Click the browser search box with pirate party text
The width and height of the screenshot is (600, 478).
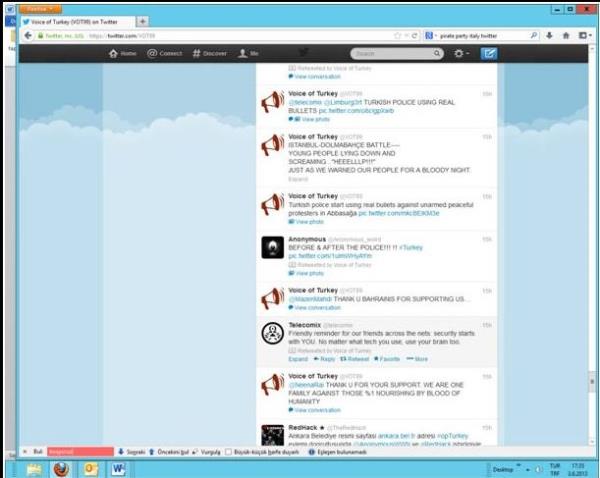coord(484,36)
